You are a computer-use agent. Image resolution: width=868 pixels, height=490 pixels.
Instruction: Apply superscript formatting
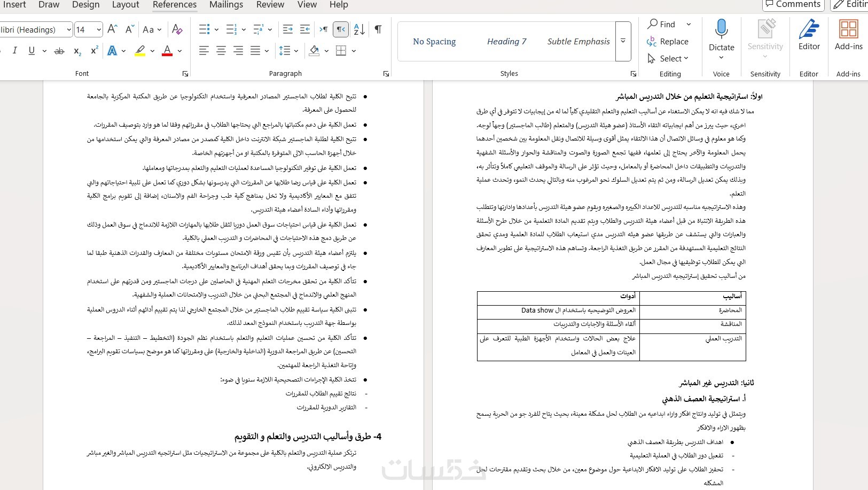[95, 51]
